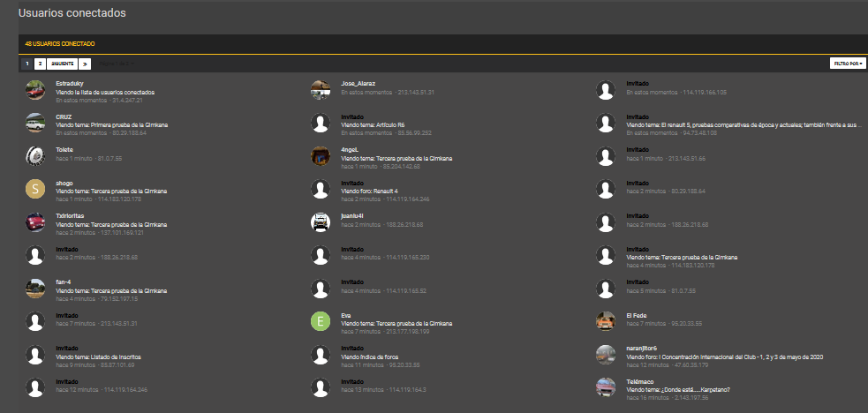The width and height of the screenshot is (868, 413).
Task: Open naranjitor6 username link
Action: click(641, 349)
